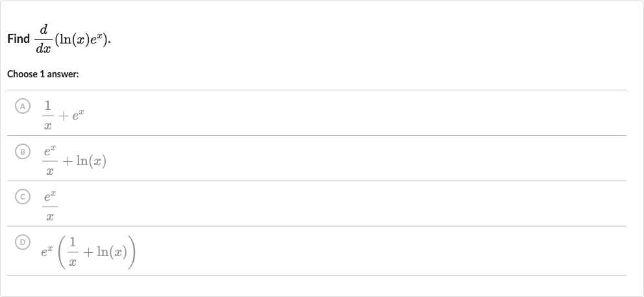Click the 'Choose 1 answer:' label
Screen dimensions: 644x297
point(43,74)
